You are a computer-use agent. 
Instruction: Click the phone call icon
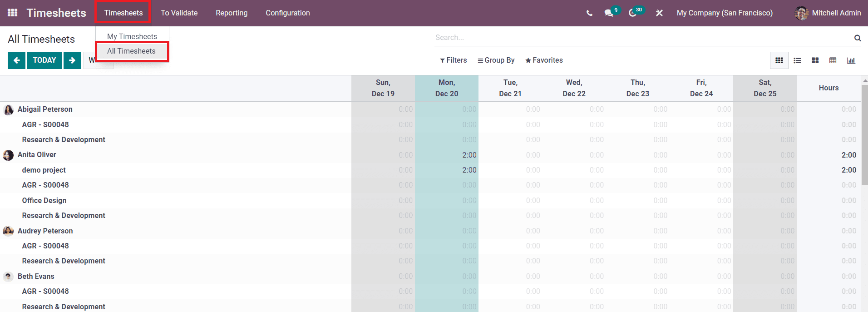[x=589, y=13]
